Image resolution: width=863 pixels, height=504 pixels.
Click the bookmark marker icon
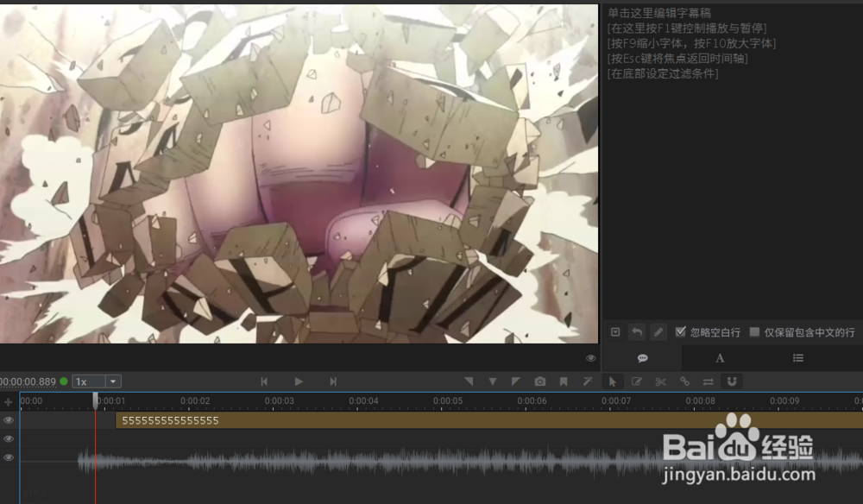point(564,381)
